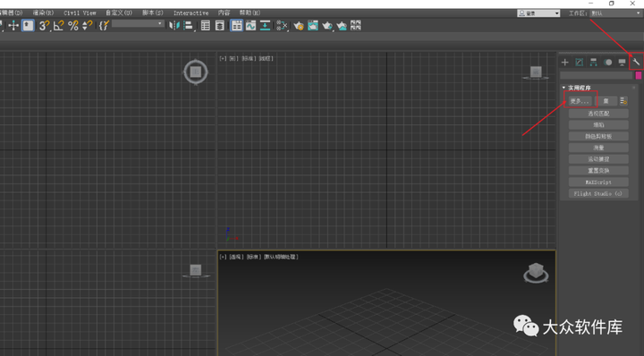The width and height of the screenshot is (644, 356).
Task: Click the ViewCube in the perspective viewport
Action: (536, 273)
